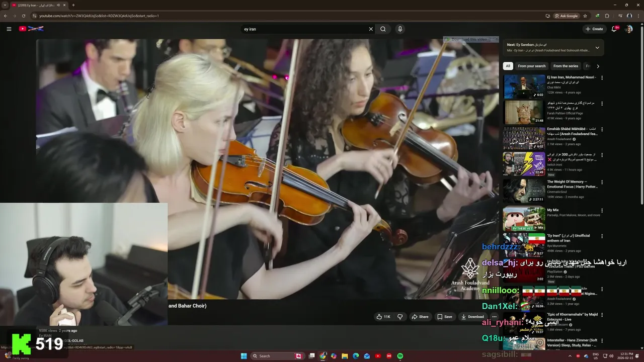Open 'Ey Iran Iran, Mohammad Noori' thumbnail
644x362 pixels.
click(524, 86)
